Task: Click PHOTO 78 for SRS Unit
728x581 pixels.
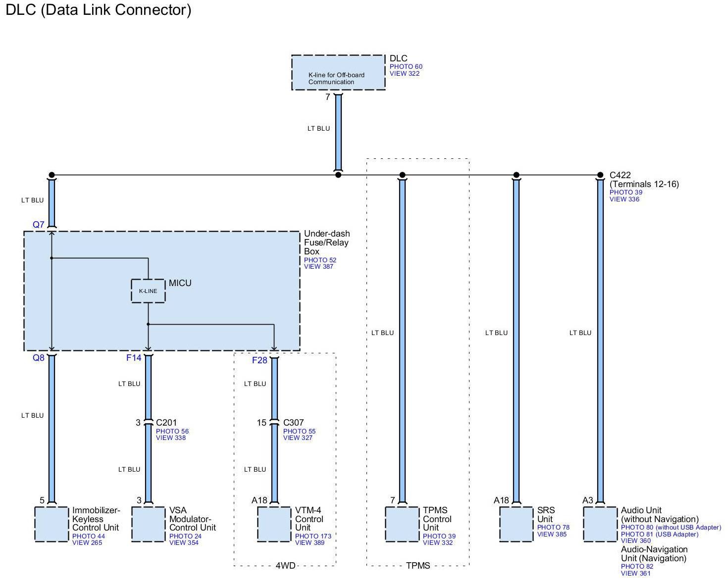Action: (553, 527)
